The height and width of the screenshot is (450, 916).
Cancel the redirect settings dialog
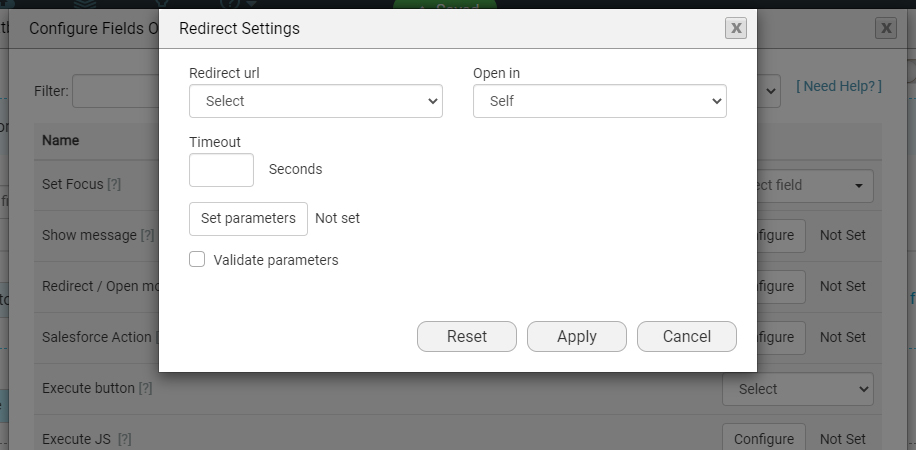tap(686, 337)
